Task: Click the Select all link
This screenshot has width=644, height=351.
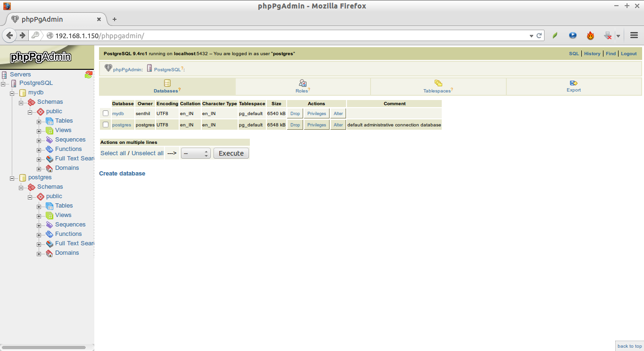Action: pyautogui.click(x=113, y=153)
